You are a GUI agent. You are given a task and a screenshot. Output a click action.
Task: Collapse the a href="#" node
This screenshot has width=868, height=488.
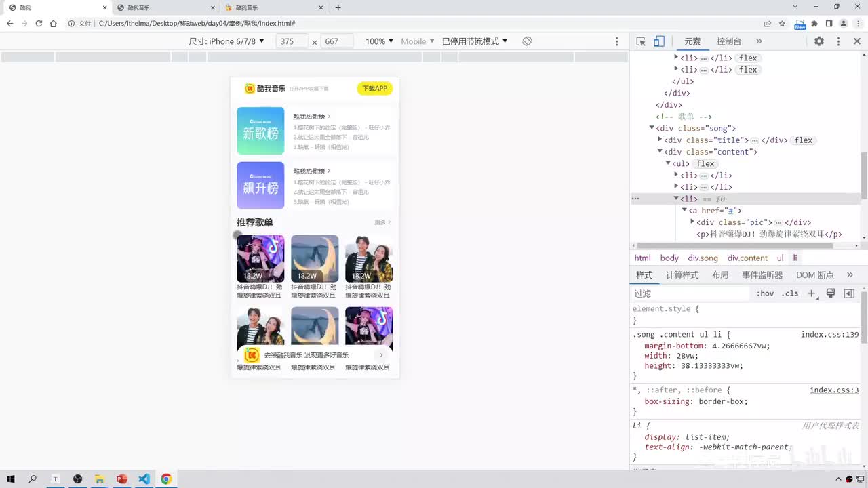pyautogui.click(x=684, y=211)
